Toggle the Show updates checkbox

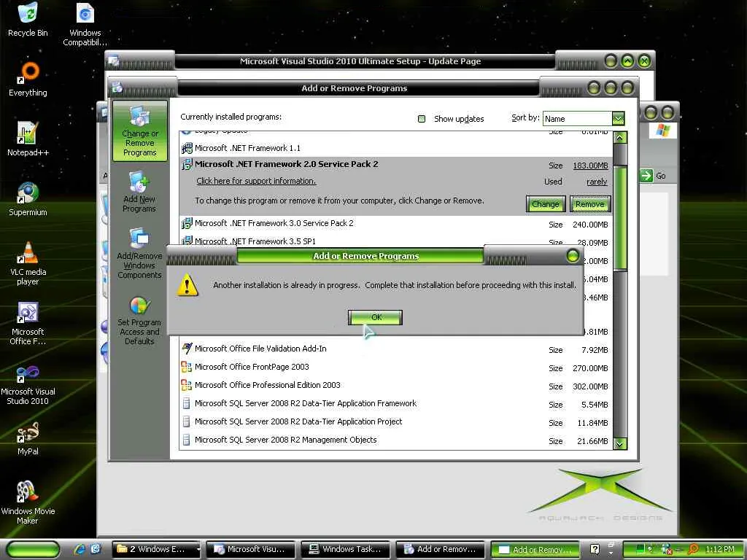coord(422,119)
